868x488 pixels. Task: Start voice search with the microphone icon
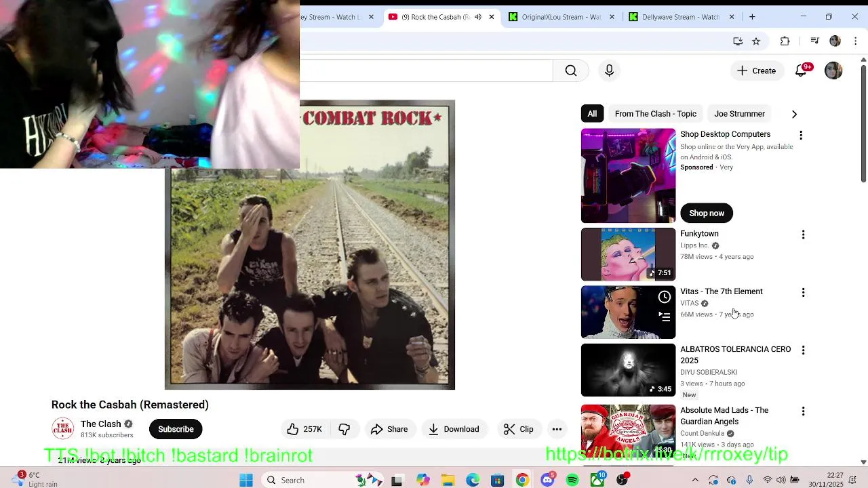[x=609, y=70]
